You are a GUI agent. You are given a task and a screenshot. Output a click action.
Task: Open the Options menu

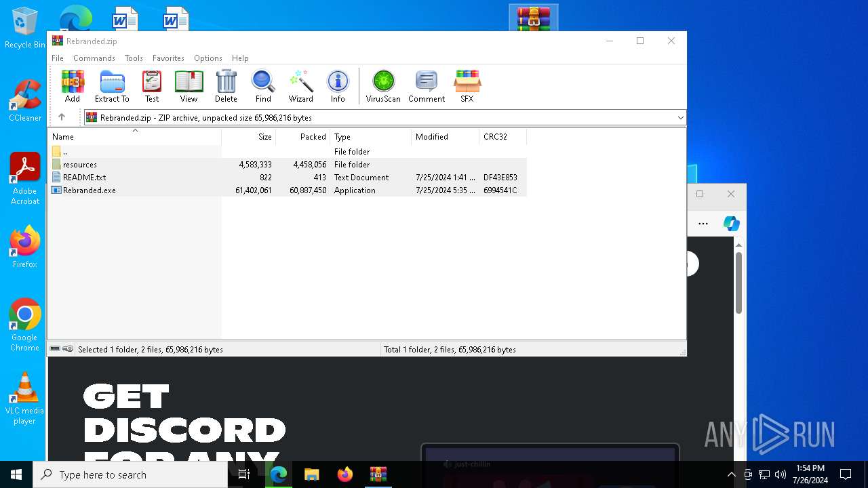pyautogui.click(x=208, y=58)
